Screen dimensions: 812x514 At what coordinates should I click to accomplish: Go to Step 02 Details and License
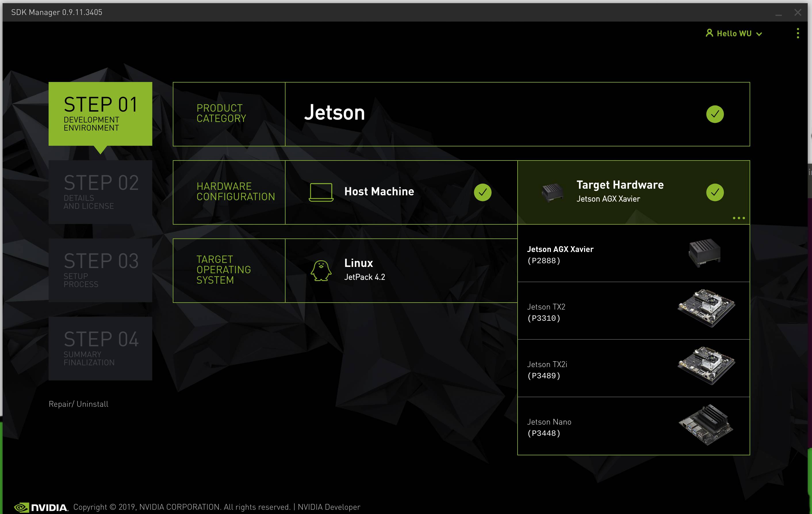pyautogui.click(x=100, y=192)
